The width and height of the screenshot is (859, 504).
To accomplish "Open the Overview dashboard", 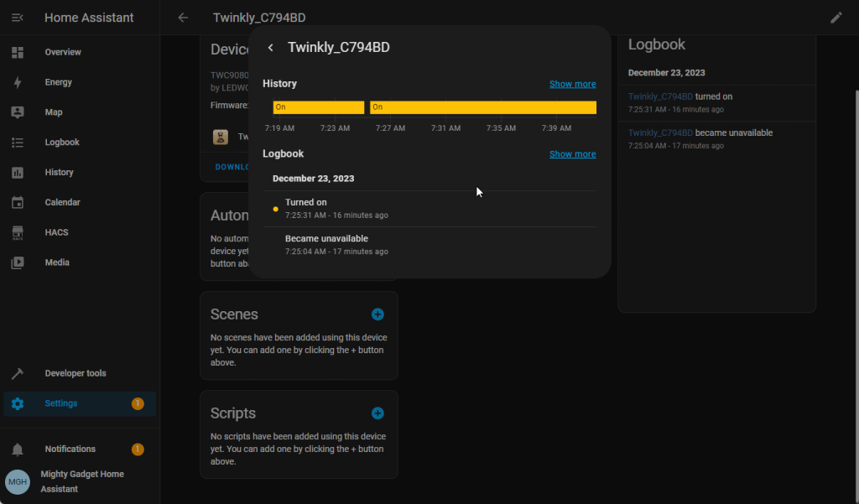I will [x=63, y=52].
